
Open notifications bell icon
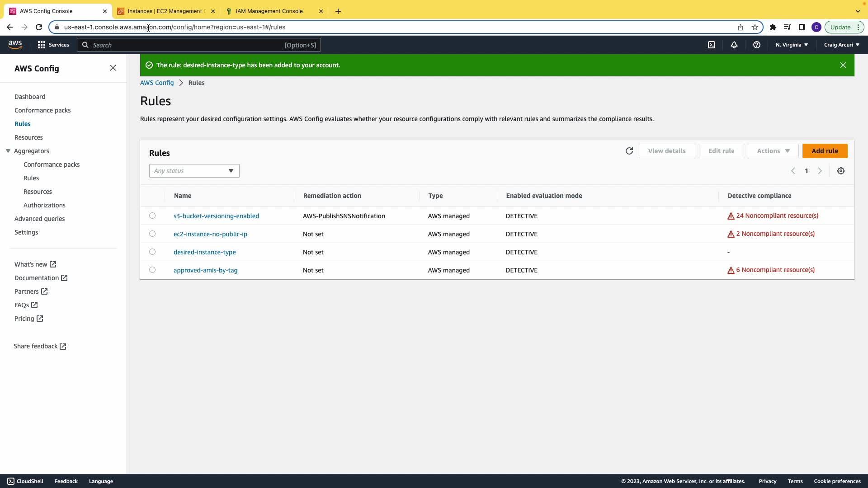734,45
